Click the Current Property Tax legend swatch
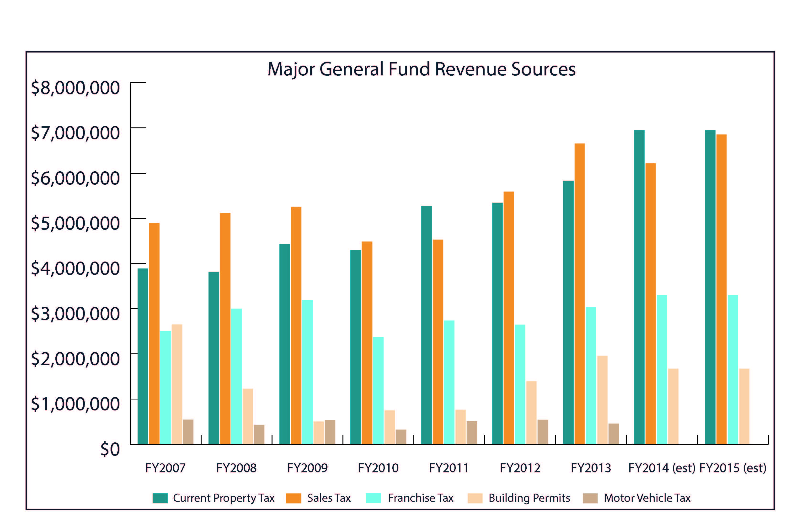This screenshot has width=812, height=525. (x=160, y=498)
